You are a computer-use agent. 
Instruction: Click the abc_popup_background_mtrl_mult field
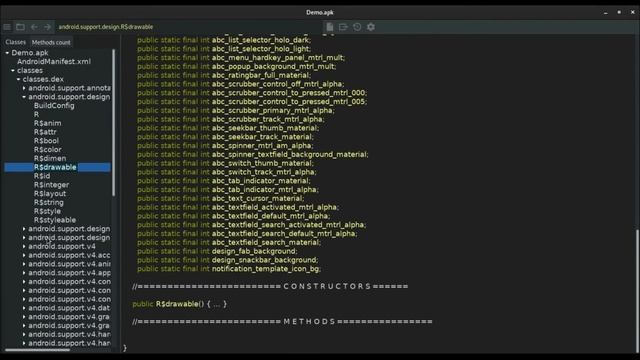[237, 67]
